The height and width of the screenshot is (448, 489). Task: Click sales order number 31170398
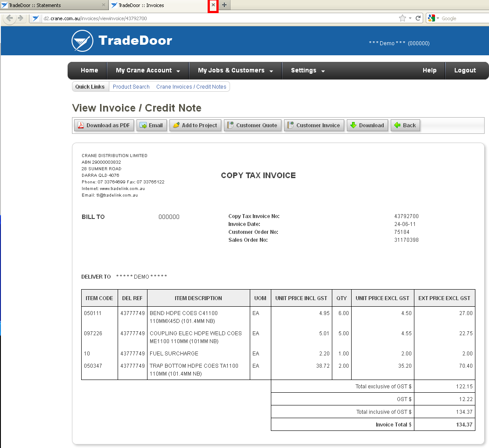click(406, 240)
